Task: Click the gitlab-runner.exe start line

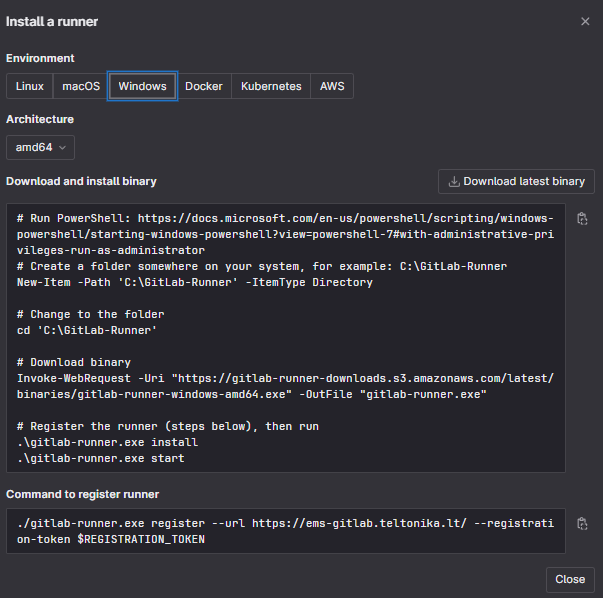Action: [101, 458]
